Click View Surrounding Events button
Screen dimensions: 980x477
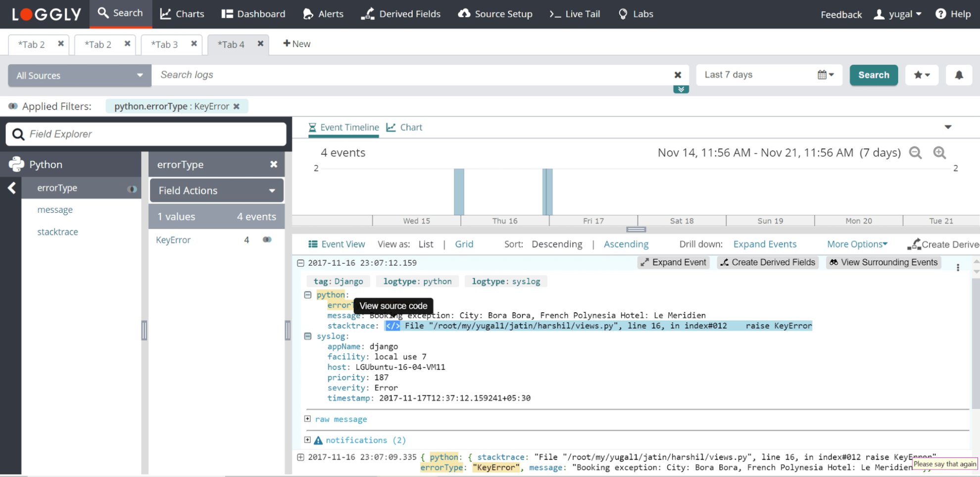point(883,263)
